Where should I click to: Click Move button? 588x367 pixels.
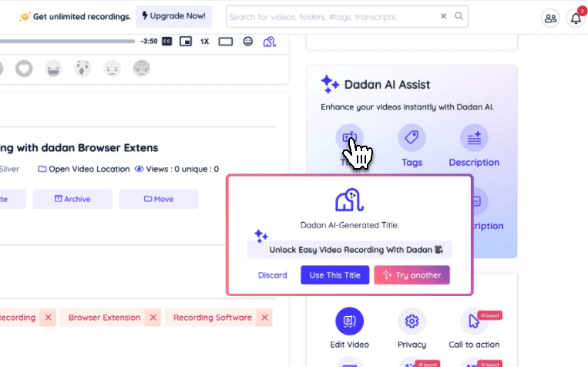[159, 199]
